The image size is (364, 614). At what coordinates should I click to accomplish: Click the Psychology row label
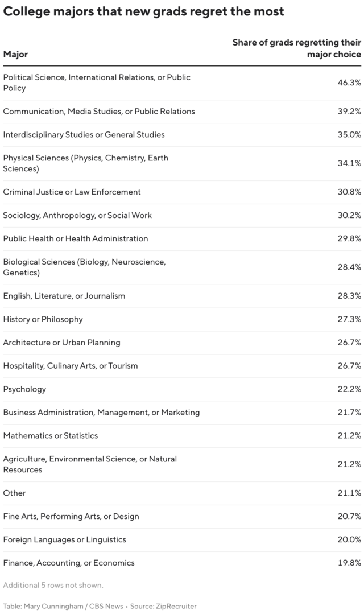tap(24, 389)
